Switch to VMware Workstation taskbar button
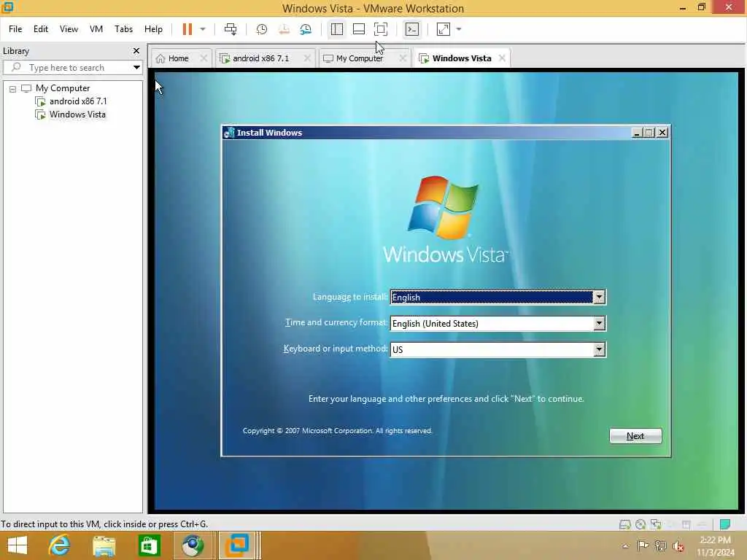Screen dimensions: 747x560 238,545
